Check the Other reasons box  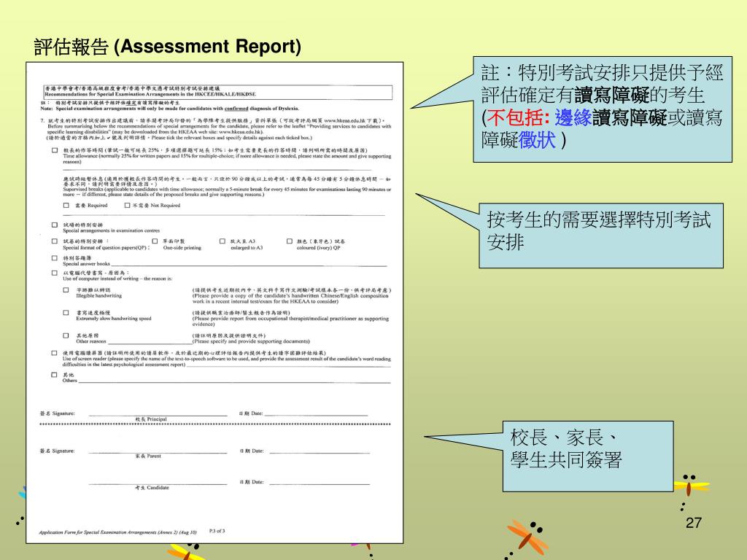coord(66,335)
